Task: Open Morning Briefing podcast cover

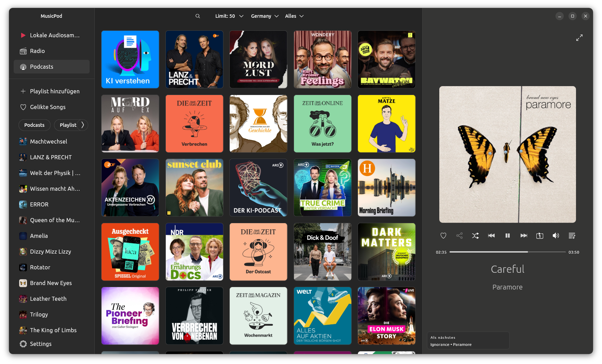Action: (x=387, y=188)
